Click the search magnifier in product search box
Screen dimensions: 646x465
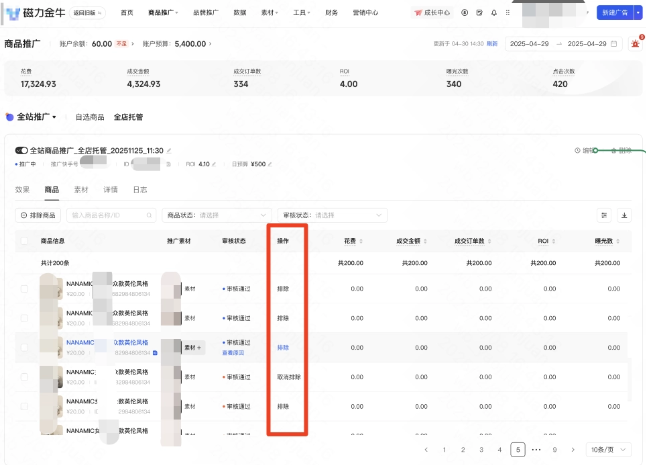coord(149,215)
